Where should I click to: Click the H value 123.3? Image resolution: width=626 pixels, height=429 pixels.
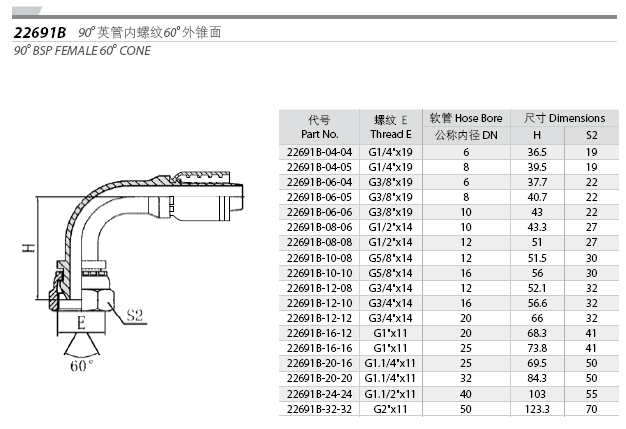pyautogui.click(x=537, y=409)
